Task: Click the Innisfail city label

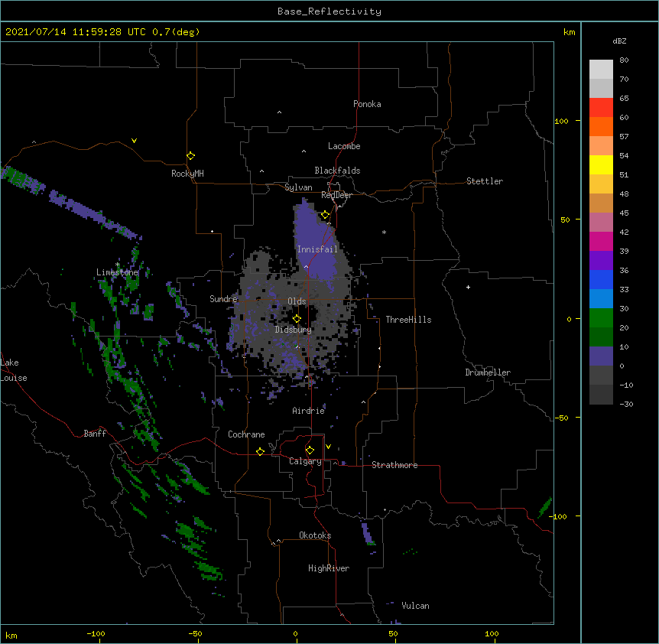Action: (317, 249)
